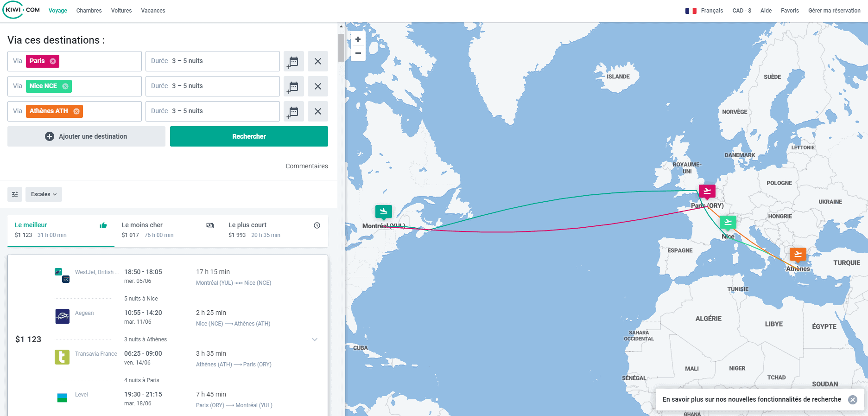
Task: Zoom in on the map
Action: point(358,39)
